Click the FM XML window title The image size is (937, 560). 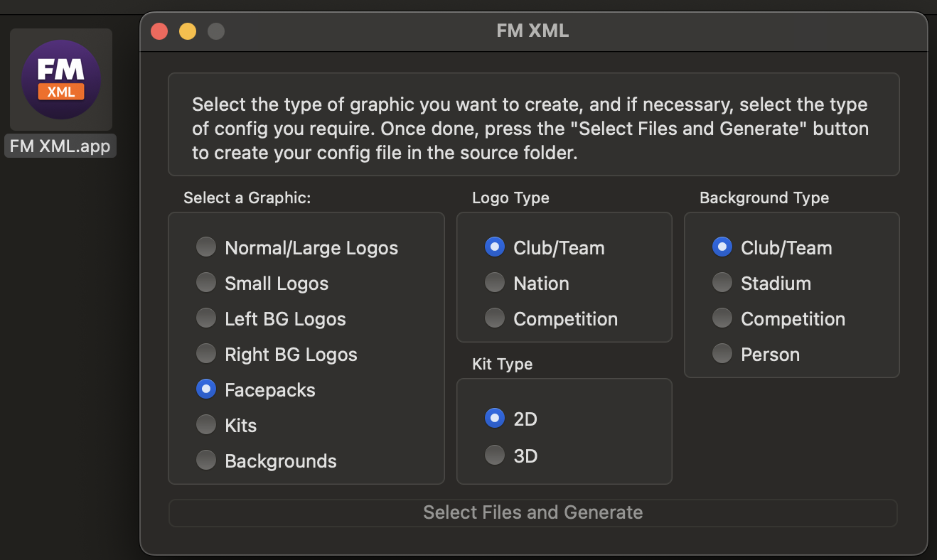coord(532,31)
